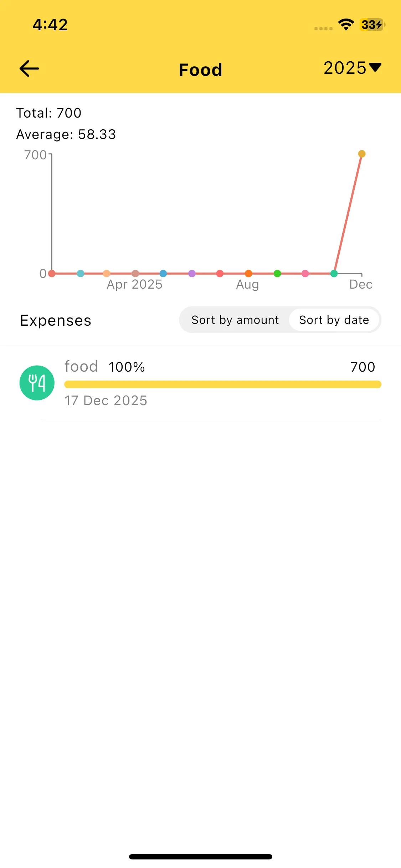Tap the pink October data point
The height and width of the screenshot is (868, 401).
pos(305,274)
